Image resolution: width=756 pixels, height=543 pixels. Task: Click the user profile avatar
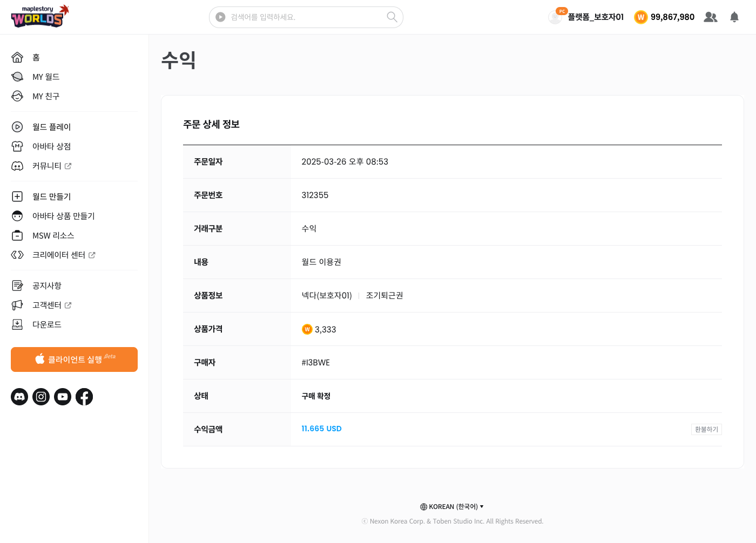coord(555,17)
